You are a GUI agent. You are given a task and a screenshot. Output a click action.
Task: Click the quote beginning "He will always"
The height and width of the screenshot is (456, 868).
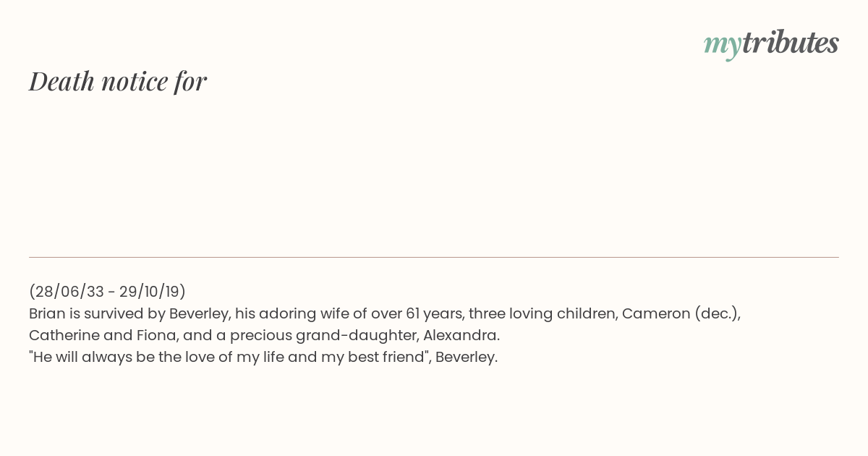coord(229,358)
